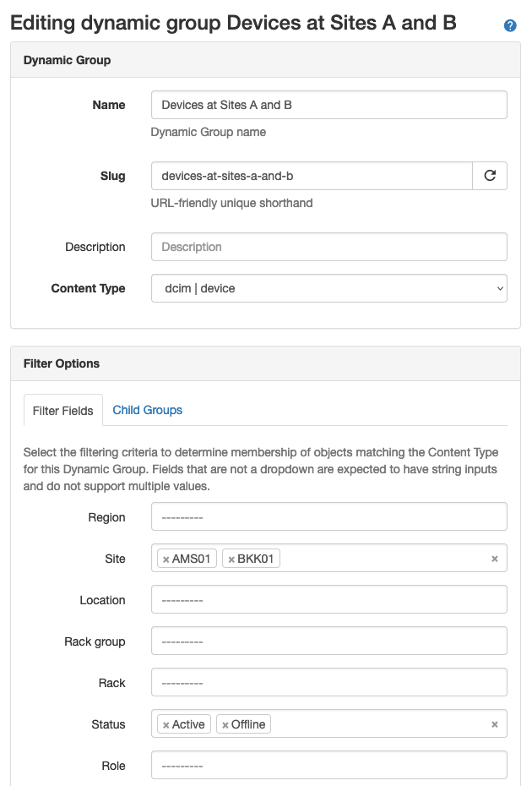The height and width of the screenshot is (786, 532).
Task: Click the Name input field
Action: 328,104
